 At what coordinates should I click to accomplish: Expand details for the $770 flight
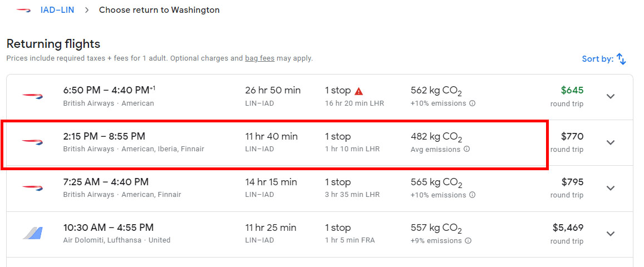[611, 142]
